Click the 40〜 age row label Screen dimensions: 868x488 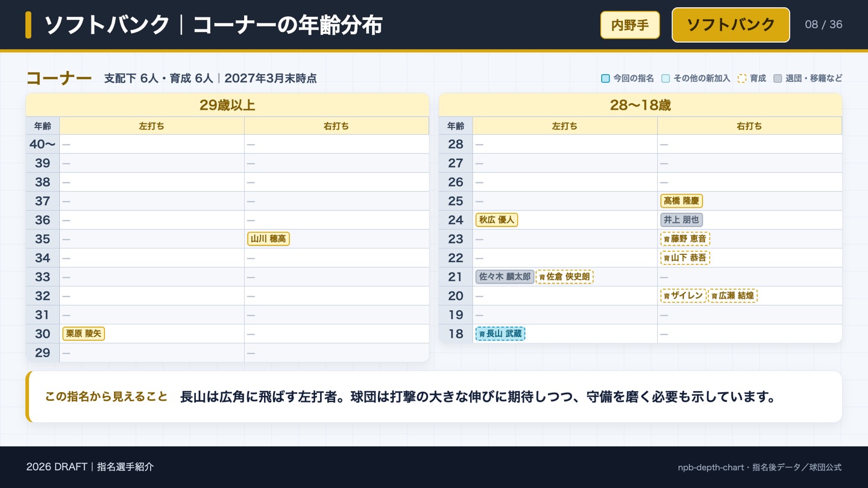point(43,144)
